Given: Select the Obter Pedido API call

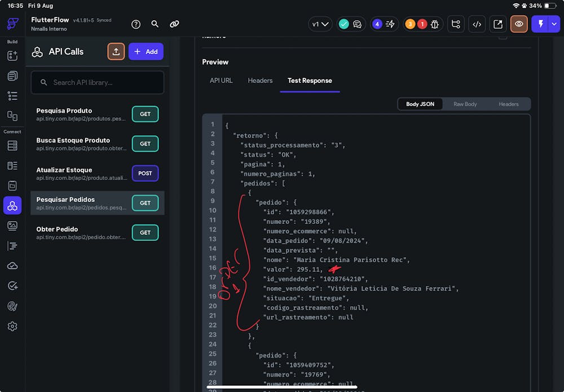Looking at the screenshot, I should [x=98, y=233].
